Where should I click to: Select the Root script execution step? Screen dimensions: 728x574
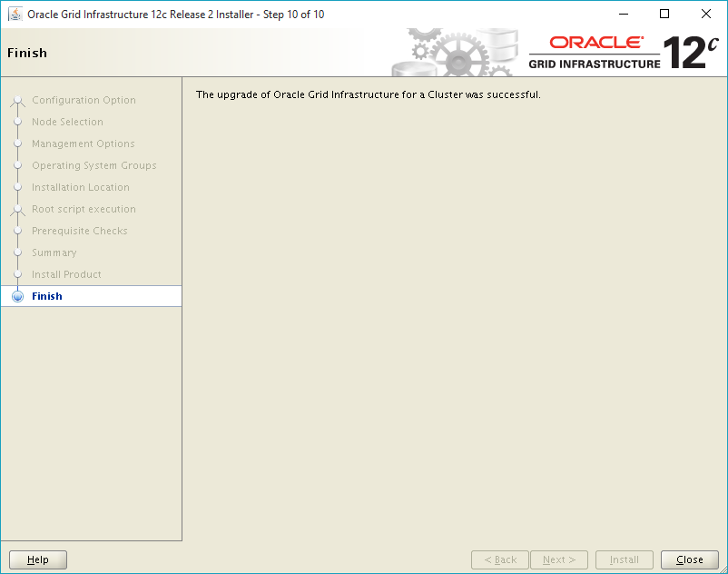(x=84, y=209)
